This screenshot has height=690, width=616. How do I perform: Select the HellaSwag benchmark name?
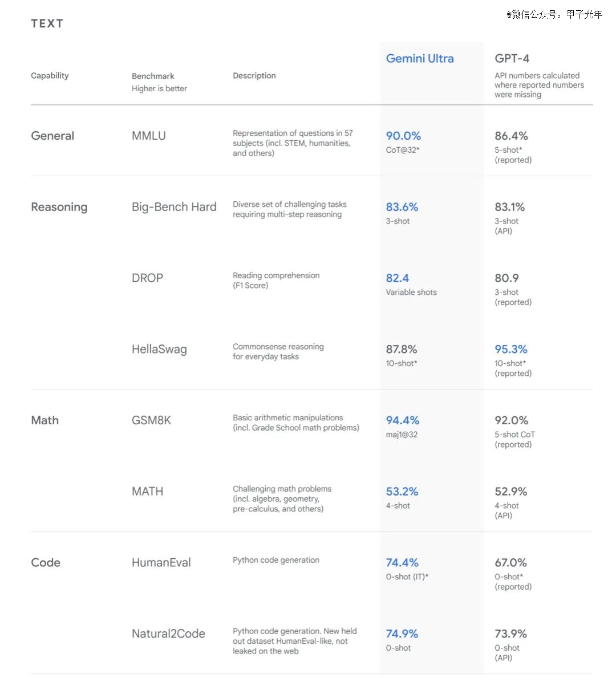click(159, 350)
